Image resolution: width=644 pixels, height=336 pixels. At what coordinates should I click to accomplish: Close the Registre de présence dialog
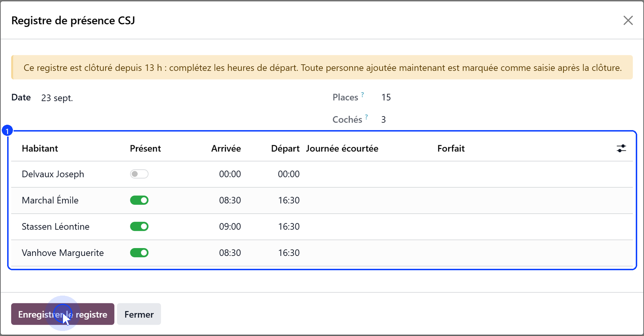tap(628, 20)
